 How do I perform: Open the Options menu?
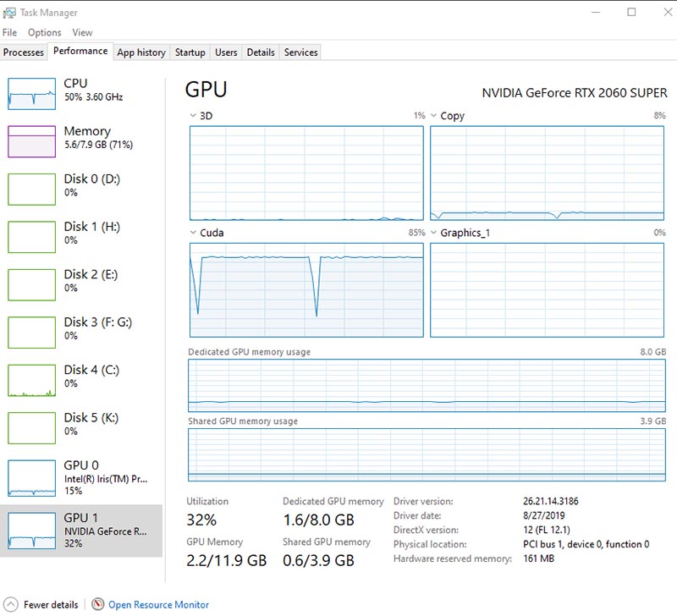coord(45,32)
